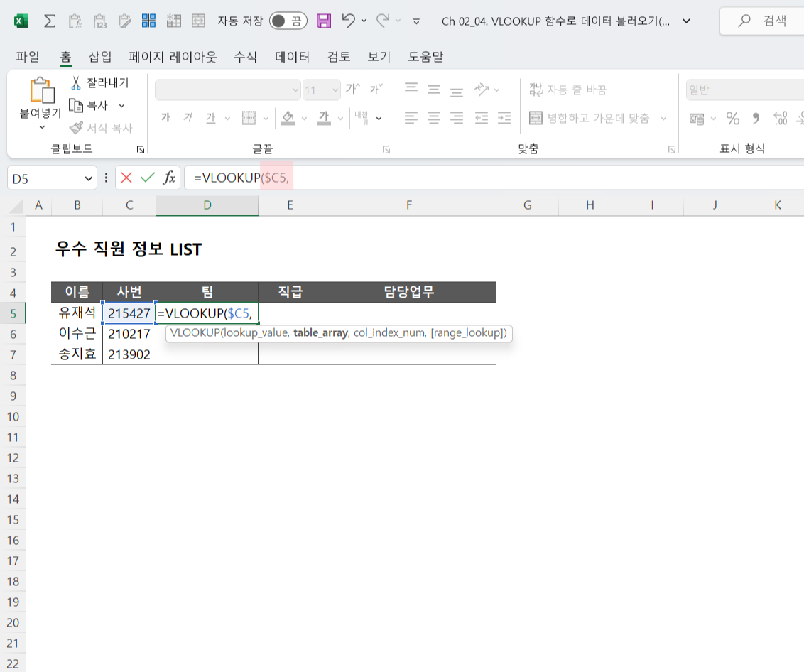Expand the Copy (복사) options arrow
The width and height of the screenshot is (804, 672).
(121, 106)
